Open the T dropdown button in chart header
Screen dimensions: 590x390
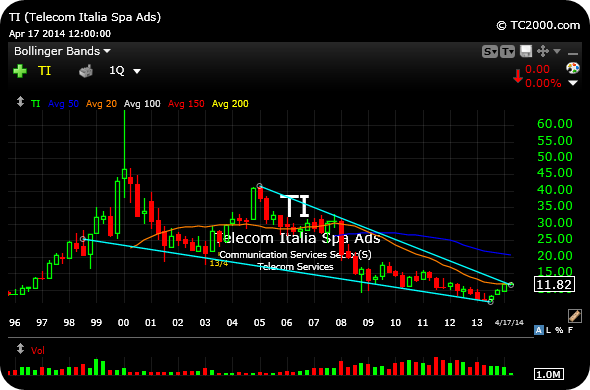tap(508, 52)
